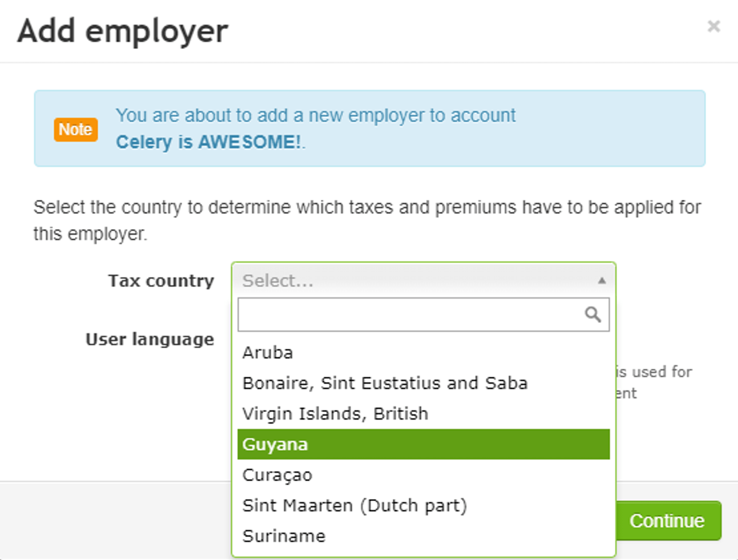Screen dimensions: 738x560
Task: Select Bonaire, Sint Eustatius and Saba
Action: click(424, 383)
